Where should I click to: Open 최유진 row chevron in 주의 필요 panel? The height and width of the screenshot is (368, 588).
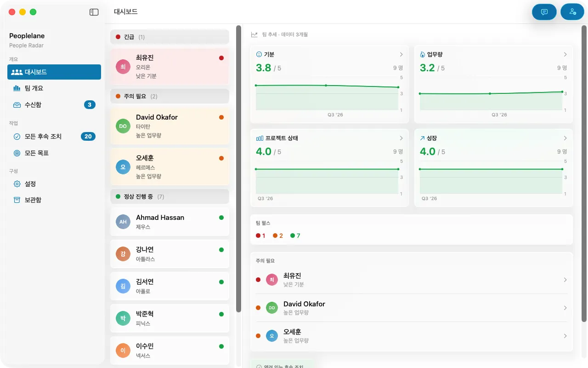565,280
